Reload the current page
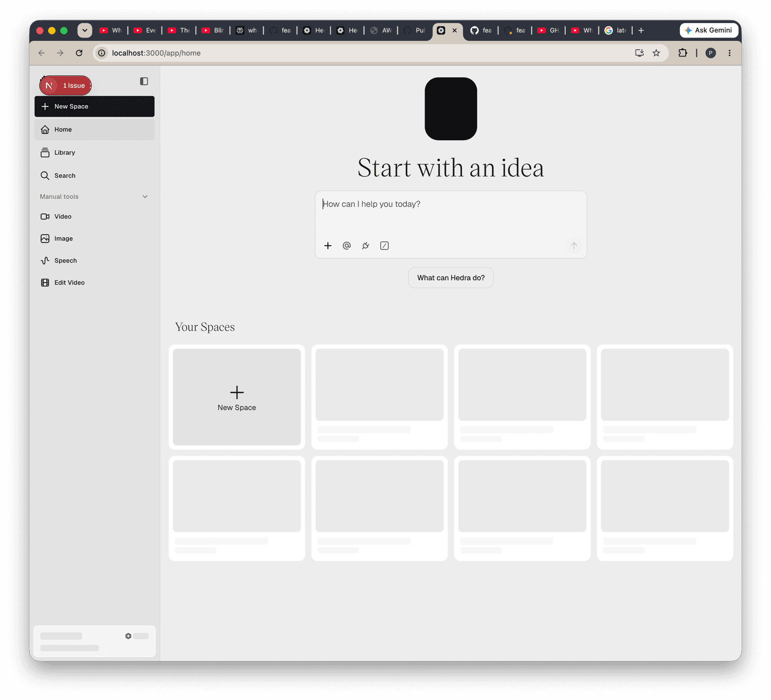Screen dimensions: 771x700 tap(79, 53)
